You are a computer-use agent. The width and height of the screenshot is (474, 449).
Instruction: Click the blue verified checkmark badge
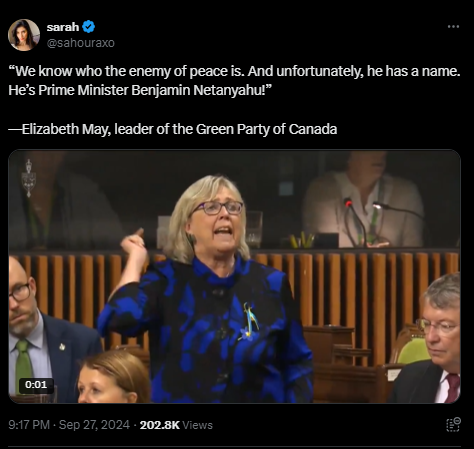click(89, 27)
